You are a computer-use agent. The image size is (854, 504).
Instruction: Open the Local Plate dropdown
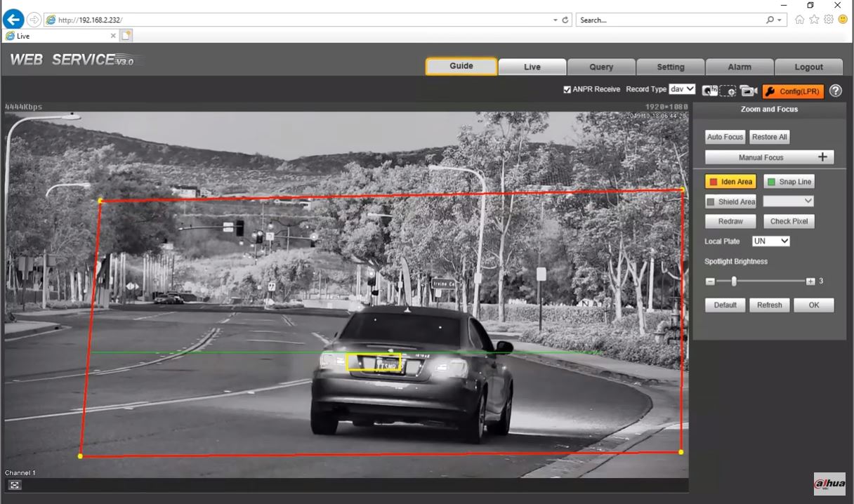coord(770,241)
